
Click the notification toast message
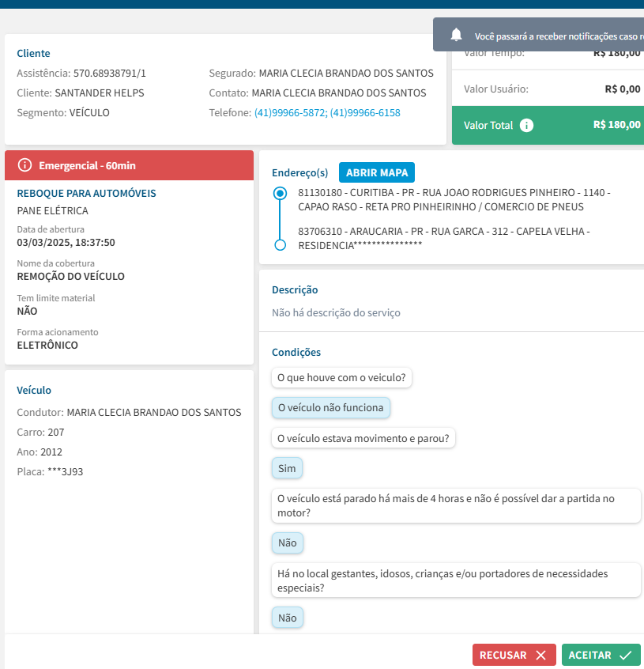pyautogui.click(x=553, y=36)
